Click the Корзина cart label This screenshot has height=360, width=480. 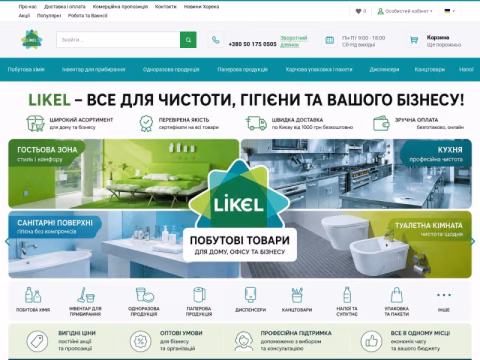(438, 37)
